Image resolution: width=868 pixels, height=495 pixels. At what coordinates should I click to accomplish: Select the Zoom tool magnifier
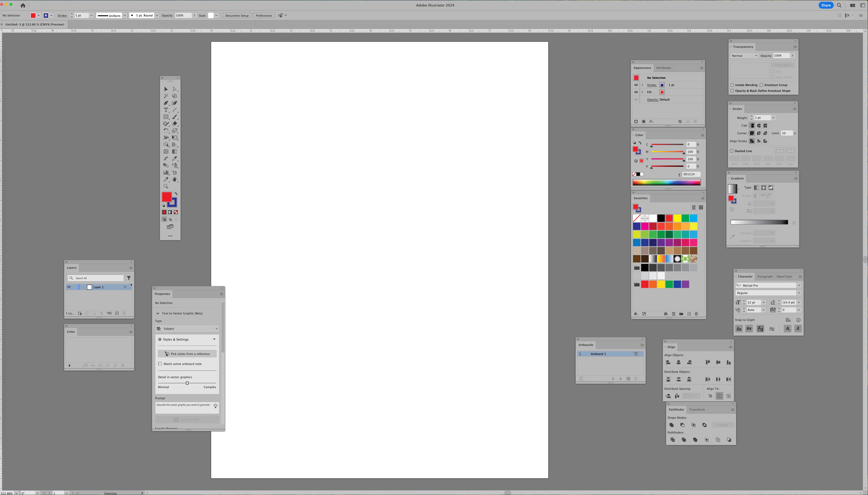(166, 186)
